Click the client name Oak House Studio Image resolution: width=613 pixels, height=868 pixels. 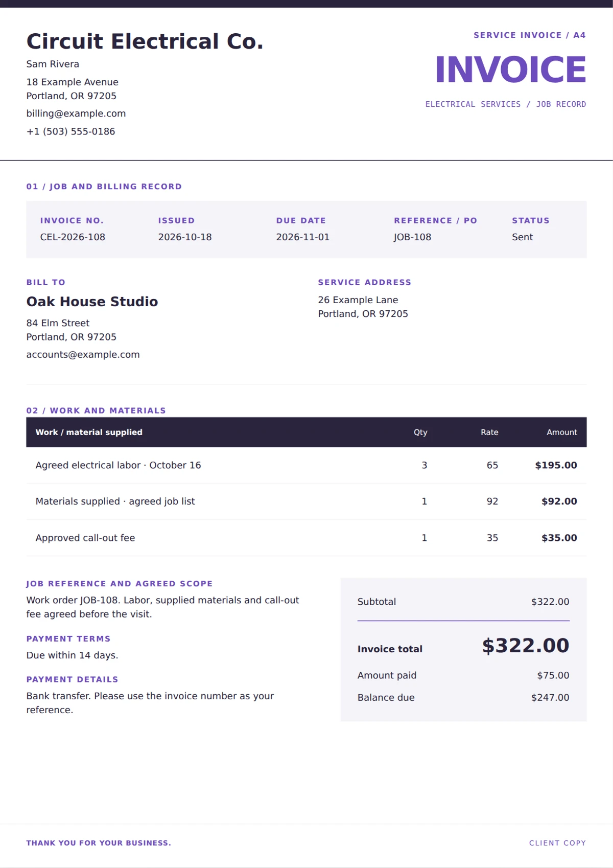tap(92, 302)
